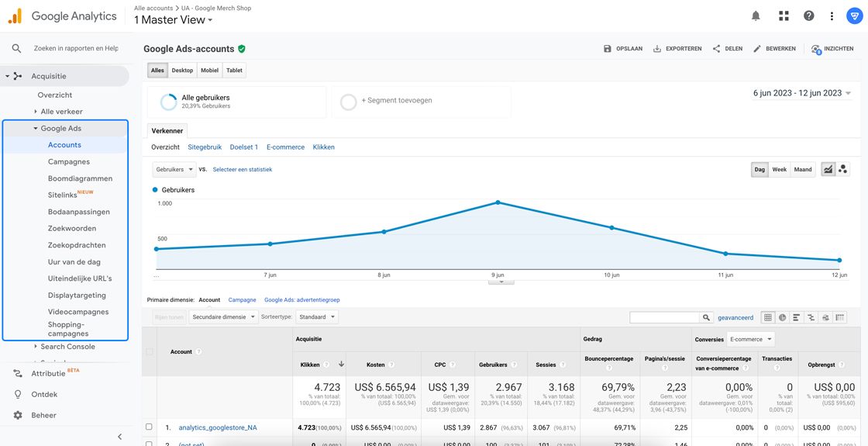Open the Gebruikers metric dropdown
868x446 pixels.
coord(174,170)
